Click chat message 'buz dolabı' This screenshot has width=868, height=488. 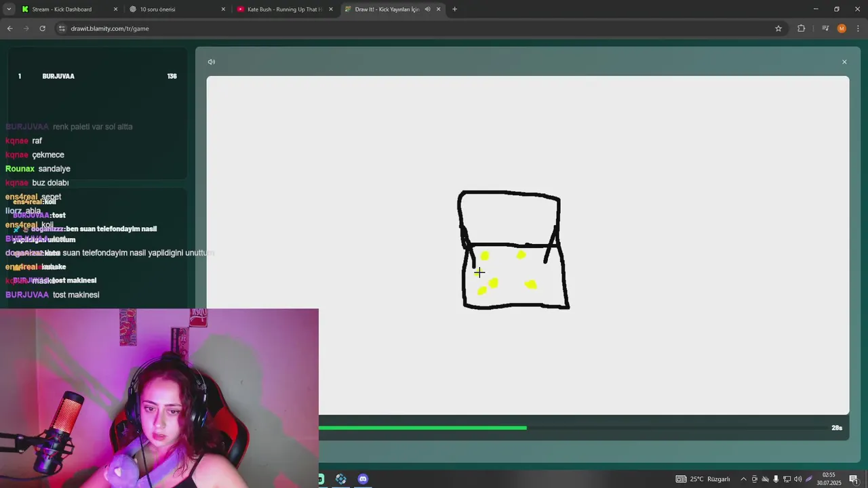[50, 183]
